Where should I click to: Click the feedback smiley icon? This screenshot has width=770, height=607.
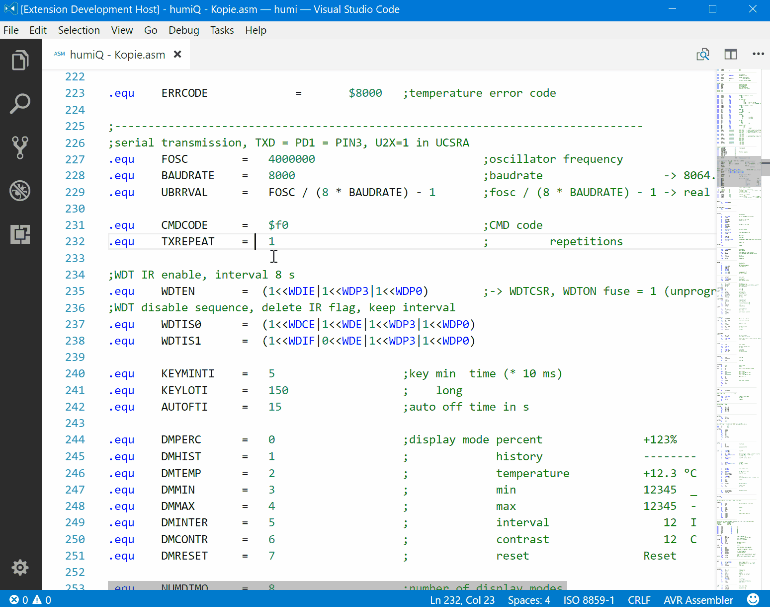coord(753,599)
